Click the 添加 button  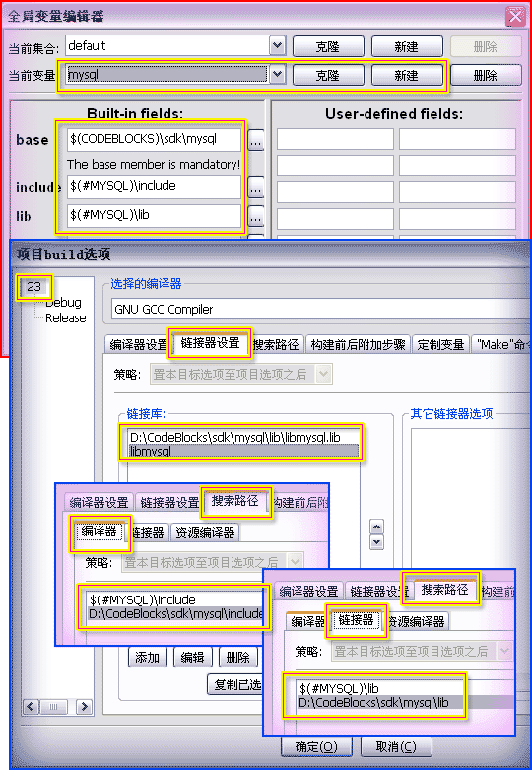[x=148, y=658]
